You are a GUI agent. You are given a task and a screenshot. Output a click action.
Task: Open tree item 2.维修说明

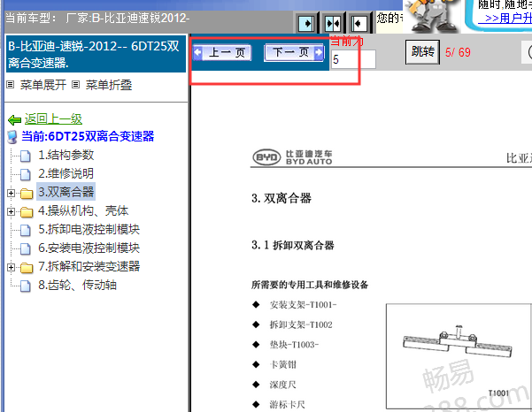66,174
